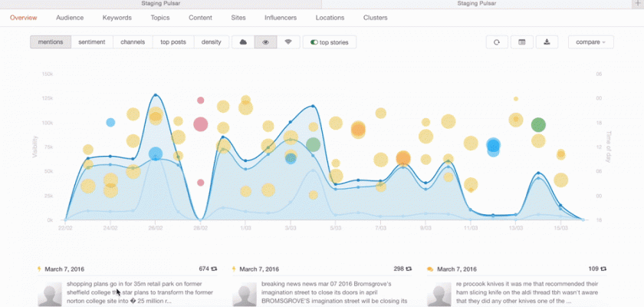This screenshot has width=644, height=307.
Task: Select the density chart button
Action: click(x=211, y=42)
